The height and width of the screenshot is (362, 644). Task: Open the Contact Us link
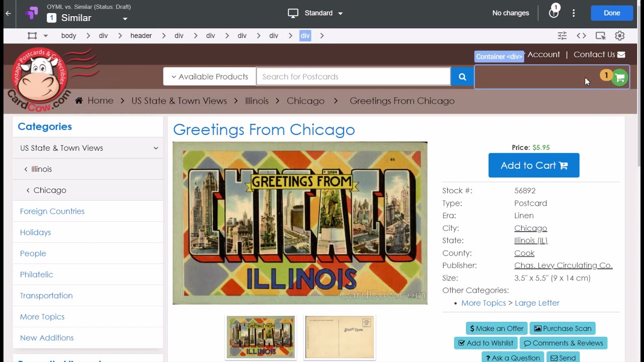click(599, 54)
